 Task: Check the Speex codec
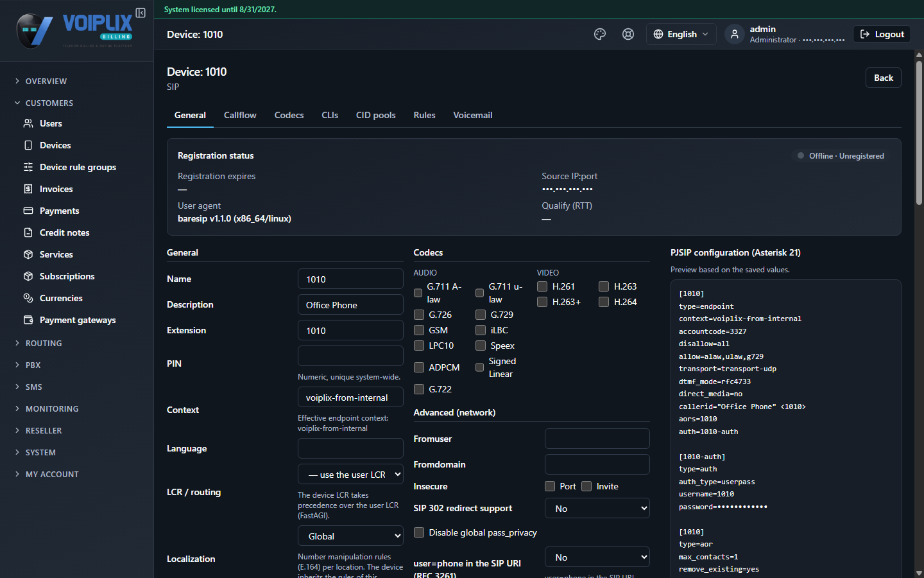tap(481, 346)
